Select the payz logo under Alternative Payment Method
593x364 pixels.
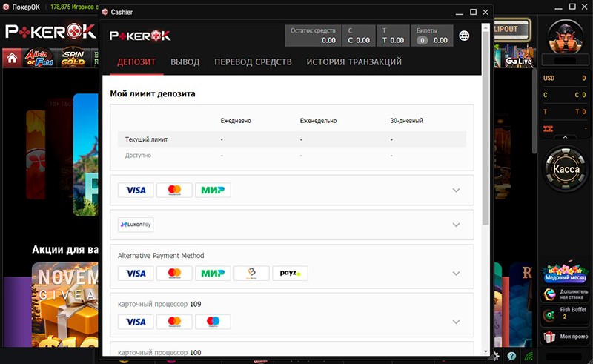[290, 274]
